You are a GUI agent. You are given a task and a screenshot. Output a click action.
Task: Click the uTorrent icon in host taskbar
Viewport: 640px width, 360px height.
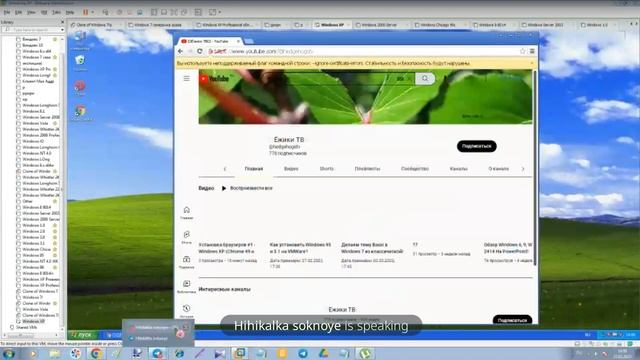point(365,353)
